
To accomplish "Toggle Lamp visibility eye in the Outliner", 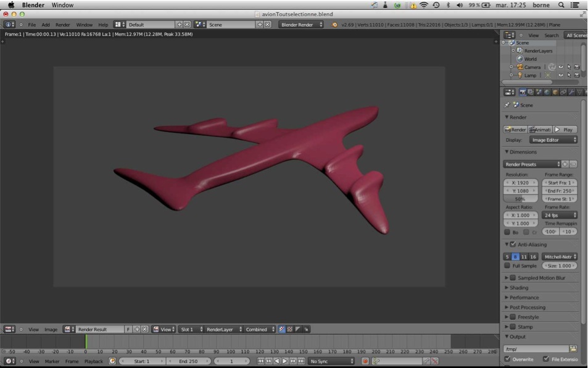I will [561, 75].
